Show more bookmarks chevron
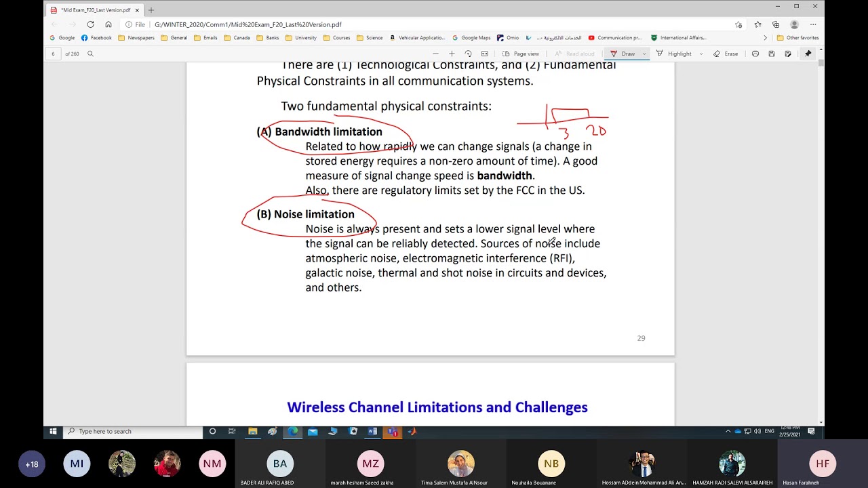The height and width of the screenshot is (488, 868). click(766, 38)
